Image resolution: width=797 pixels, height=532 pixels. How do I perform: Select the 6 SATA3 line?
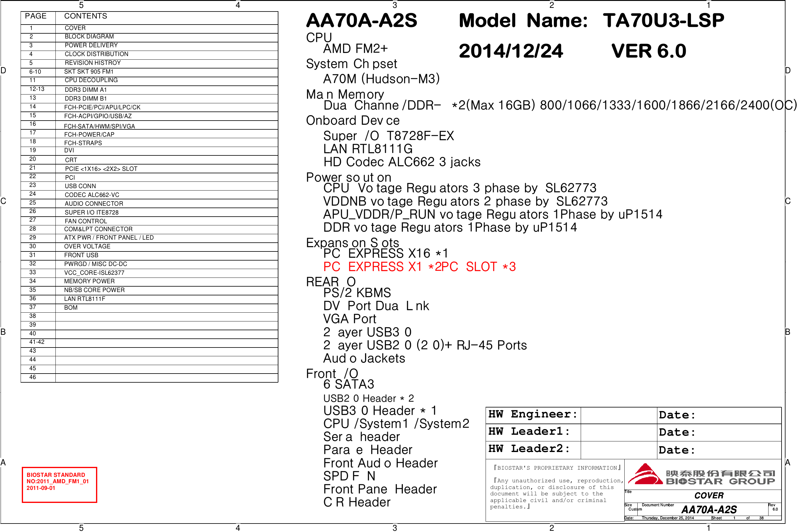click(349, 385)
